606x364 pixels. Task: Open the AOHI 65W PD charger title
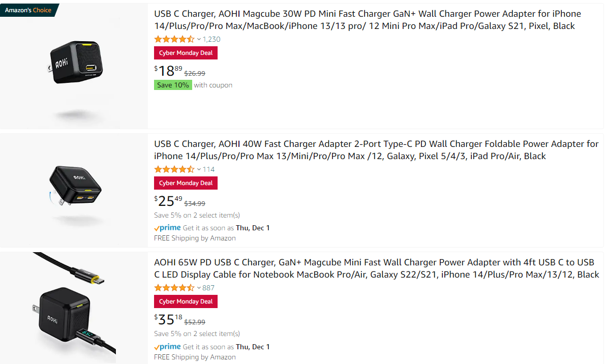[376, 268]
